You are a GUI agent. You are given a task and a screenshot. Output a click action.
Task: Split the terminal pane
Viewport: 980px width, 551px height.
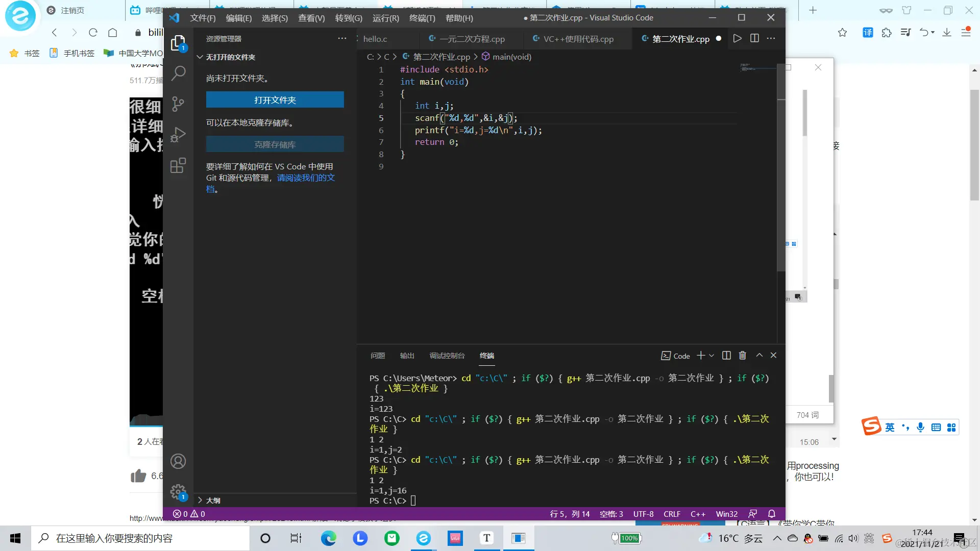click(x=726, y=356)
